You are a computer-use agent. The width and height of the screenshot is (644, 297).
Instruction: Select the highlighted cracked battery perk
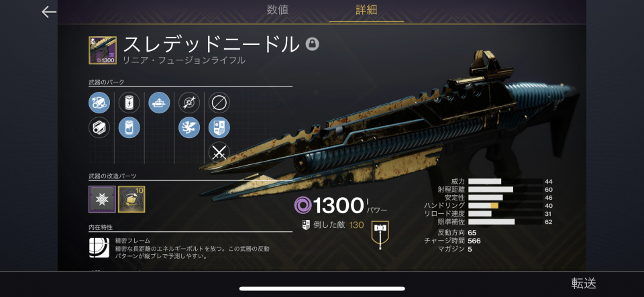point(129,127)
